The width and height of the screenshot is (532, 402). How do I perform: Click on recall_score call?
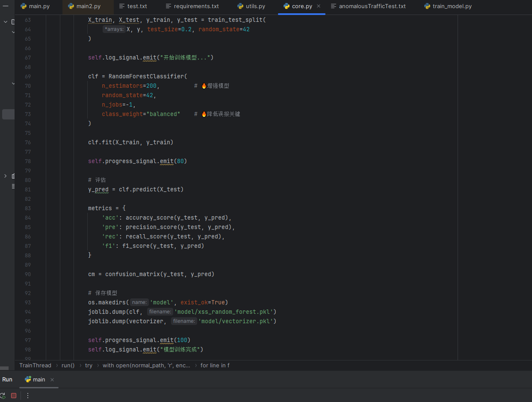pos(146,237)
